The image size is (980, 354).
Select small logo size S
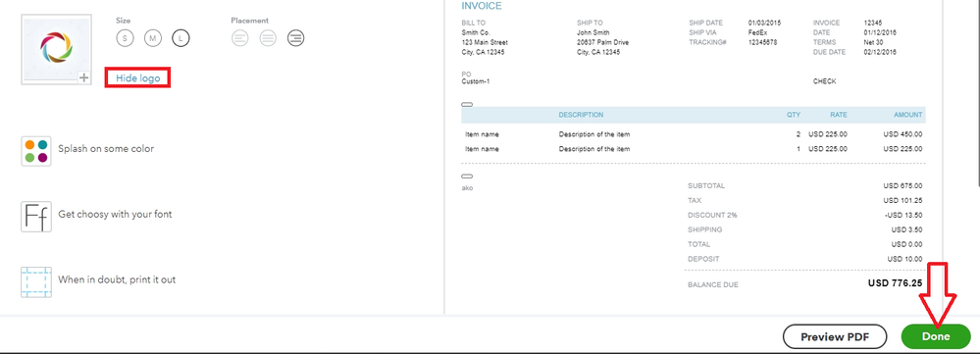[125, 38]
